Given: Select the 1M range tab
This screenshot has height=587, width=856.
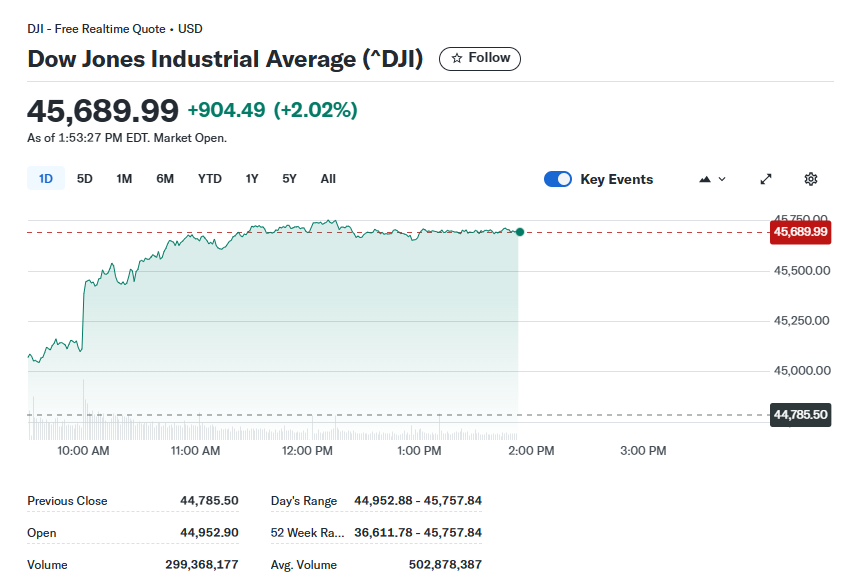Looking at the screenshot, I should pos(124,179).
